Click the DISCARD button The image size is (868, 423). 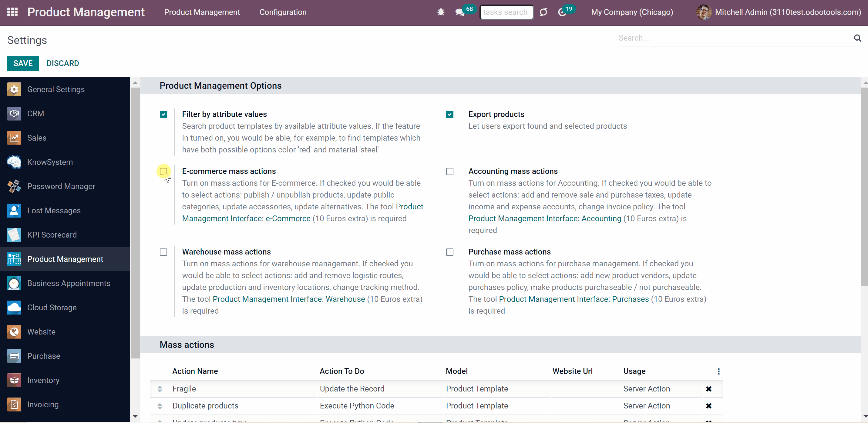pos(63,63)
